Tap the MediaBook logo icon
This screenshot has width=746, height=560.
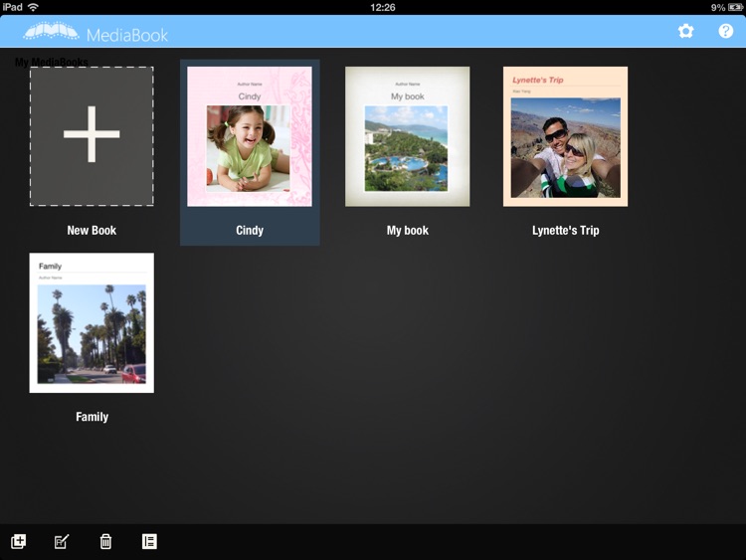click(51, 32)
